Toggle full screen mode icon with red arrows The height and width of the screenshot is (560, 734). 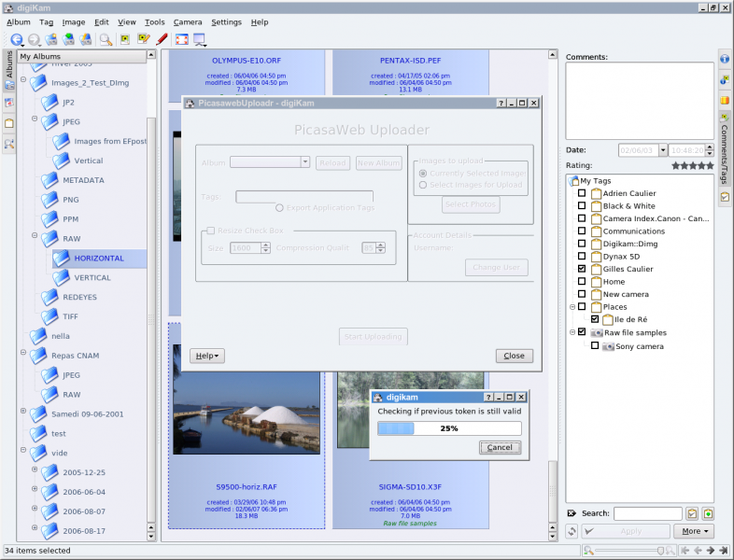pyautogui.click(x=181, y=40)
